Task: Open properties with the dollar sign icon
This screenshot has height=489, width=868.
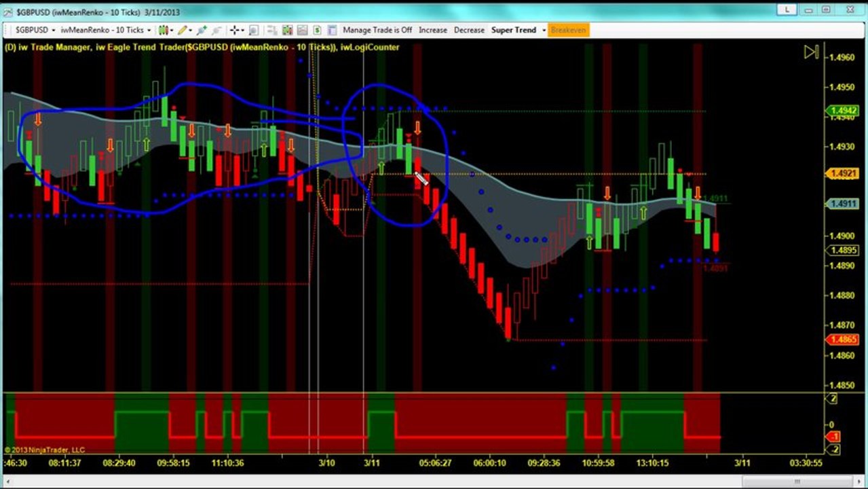Action: coord(317,30)
